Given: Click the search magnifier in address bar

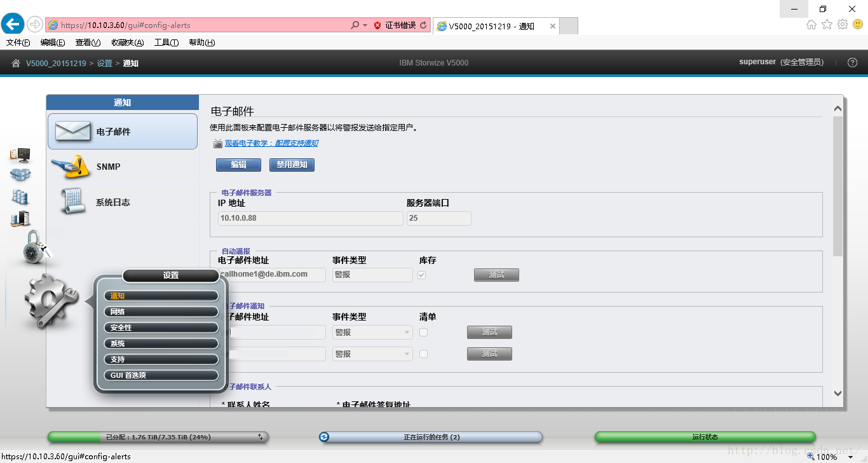Looking at the screenshot, I should pyautogui.click(x=355, y=25).
